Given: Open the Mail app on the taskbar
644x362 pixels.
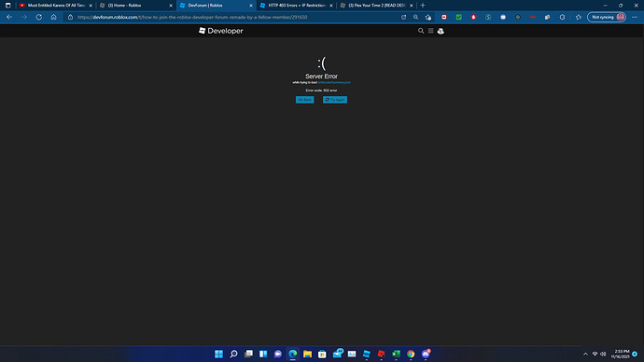Looking at the screenshot, I should pyautogui.click(x=338, y=354).
